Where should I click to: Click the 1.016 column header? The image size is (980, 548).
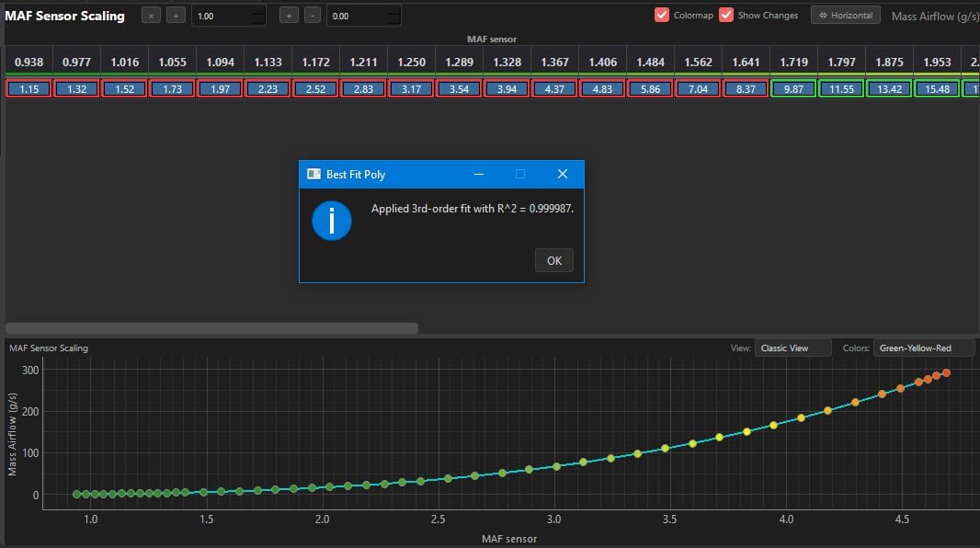pos(124,62)
